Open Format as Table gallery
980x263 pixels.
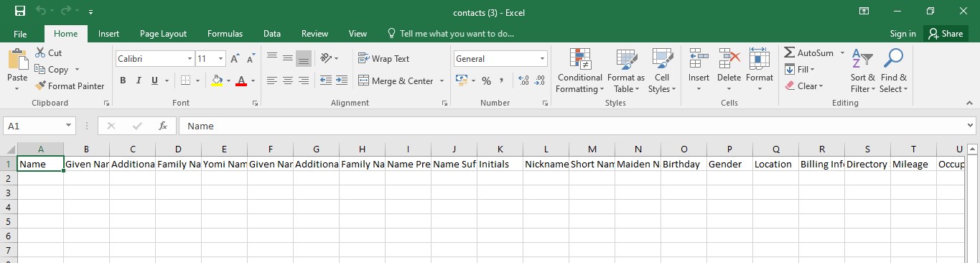[626, 70]
